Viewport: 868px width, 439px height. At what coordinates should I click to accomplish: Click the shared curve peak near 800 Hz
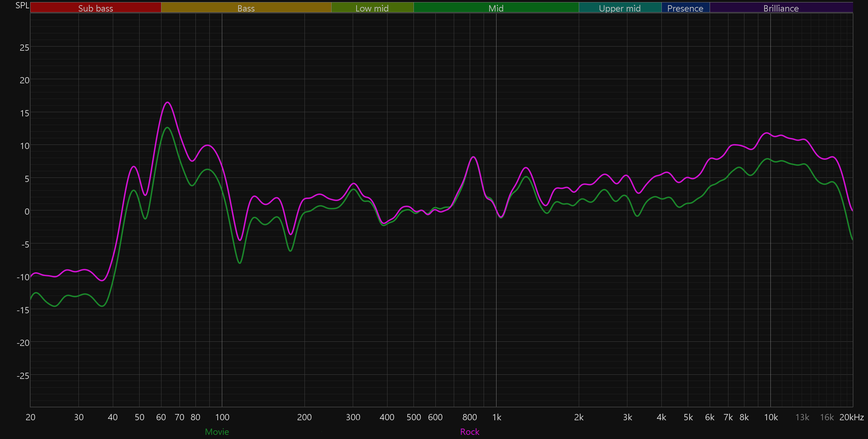pos(474,157)
